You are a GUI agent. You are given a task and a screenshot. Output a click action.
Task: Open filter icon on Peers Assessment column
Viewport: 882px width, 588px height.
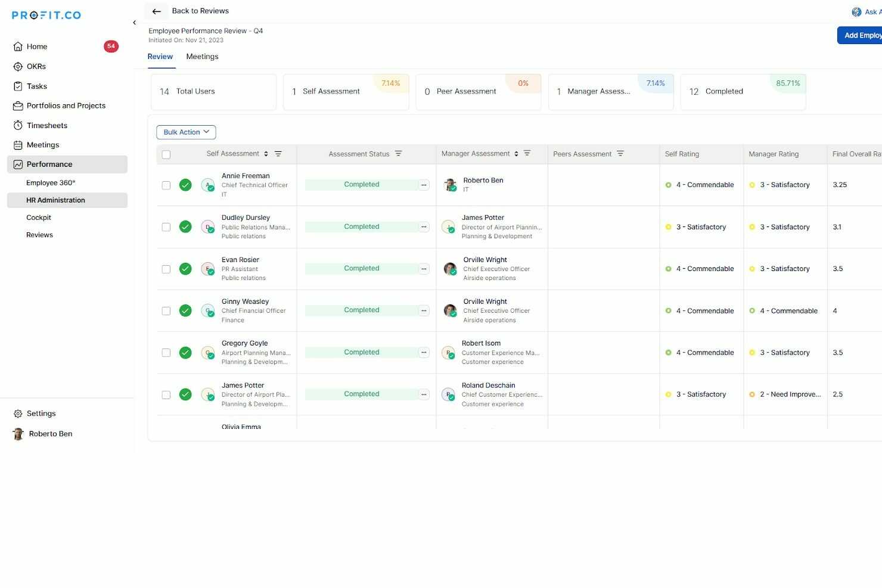tap(620, 154)
